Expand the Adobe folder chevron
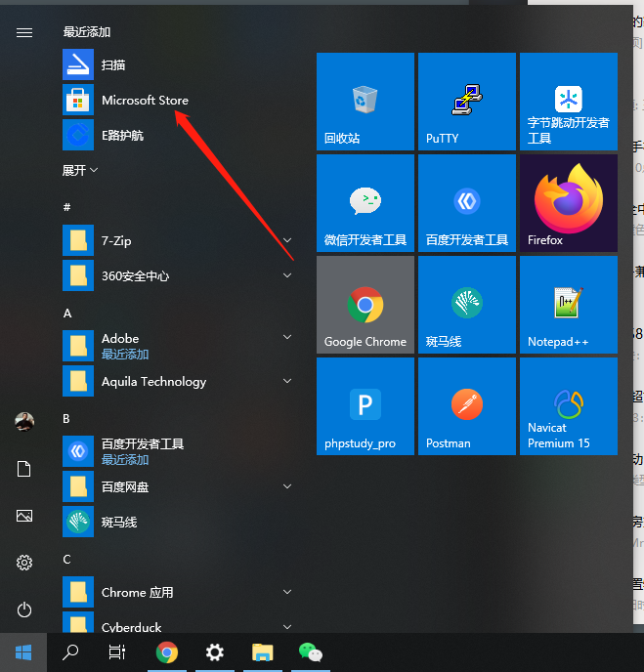 pyautogui.click(x=287, y=337)
